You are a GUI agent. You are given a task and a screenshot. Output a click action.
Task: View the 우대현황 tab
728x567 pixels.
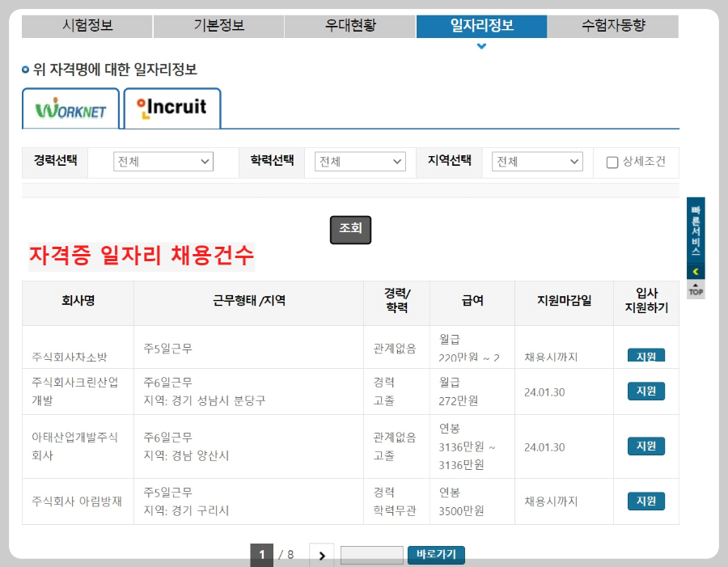coord(349,25)
